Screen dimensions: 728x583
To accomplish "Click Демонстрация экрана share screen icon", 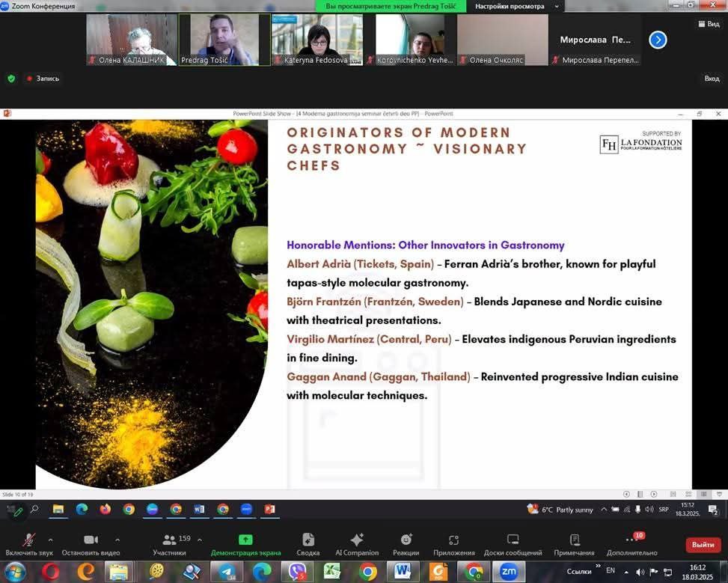I will pyautogui.click(x=245, y=540).
